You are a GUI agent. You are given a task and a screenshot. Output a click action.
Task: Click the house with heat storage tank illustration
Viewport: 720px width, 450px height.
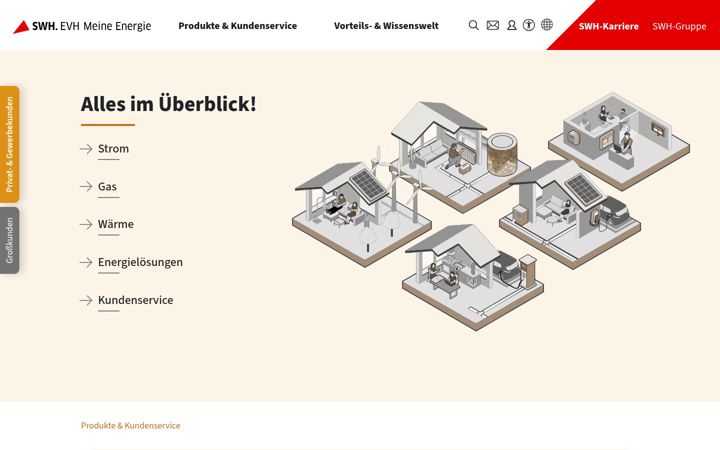point(461,156)
